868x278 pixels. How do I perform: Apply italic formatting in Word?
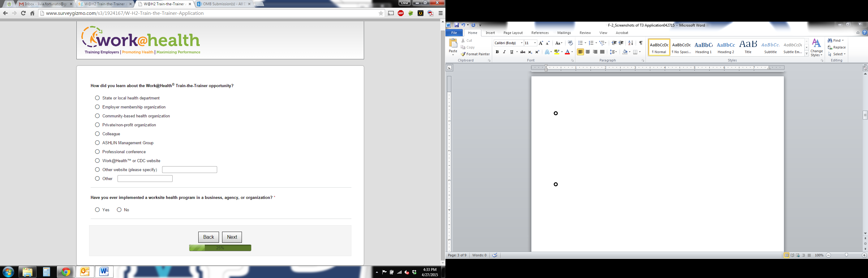click(x=504, y=52)
